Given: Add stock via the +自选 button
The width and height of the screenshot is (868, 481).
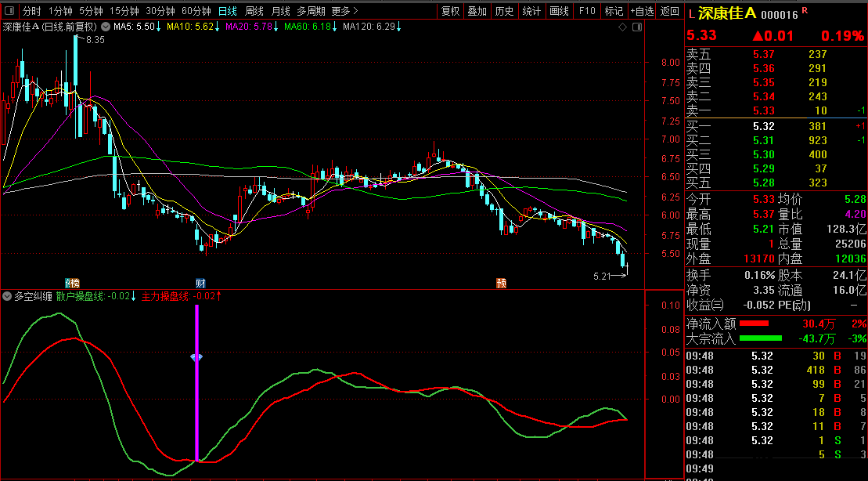Looking at the screenshot, I should (642, 11).
